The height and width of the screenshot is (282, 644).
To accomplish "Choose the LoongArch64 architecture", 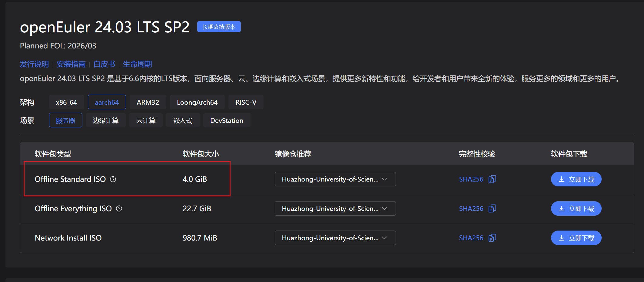I will (197, 102).
